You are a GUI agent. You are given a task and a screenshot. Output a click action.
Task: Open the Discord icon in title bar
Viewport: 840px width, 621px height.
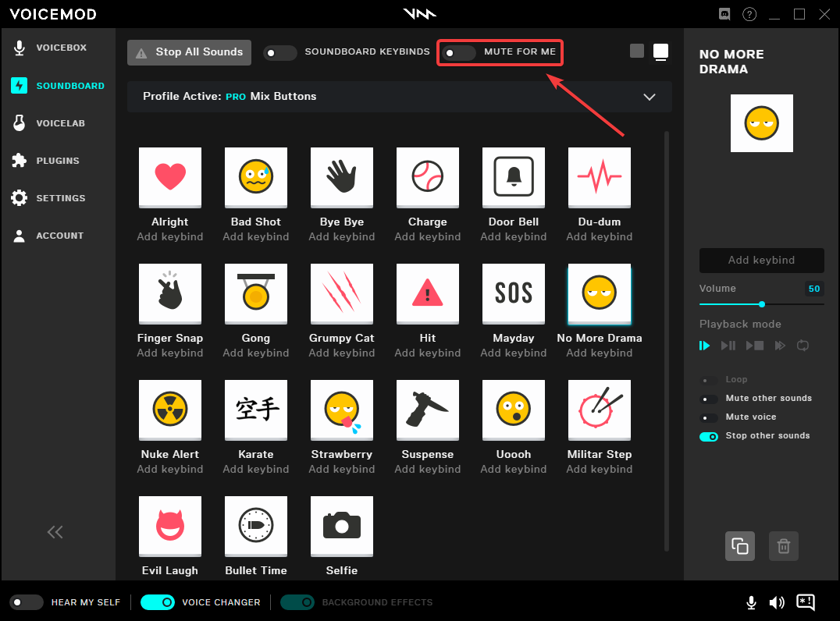(x=724, y=15)
